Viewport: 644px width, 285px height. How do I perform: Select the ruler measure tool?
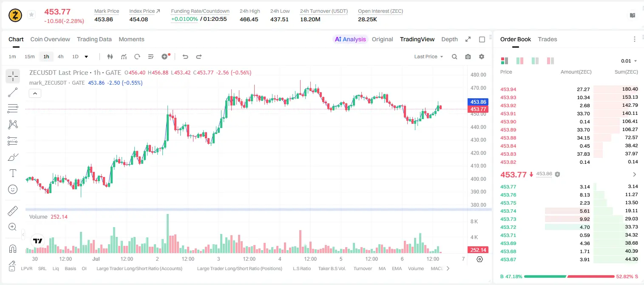click(x=13, y=211)
